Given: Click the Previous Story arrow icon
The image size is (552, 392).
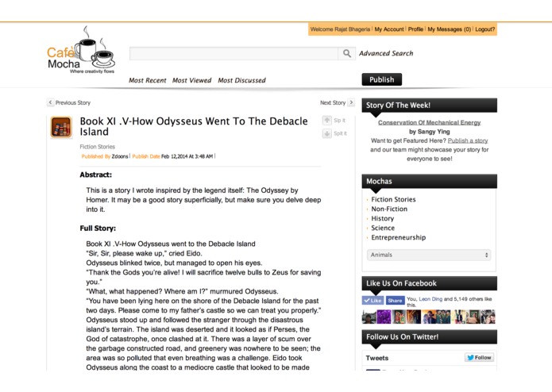Looking at the screenshot, I should [50, 102].
